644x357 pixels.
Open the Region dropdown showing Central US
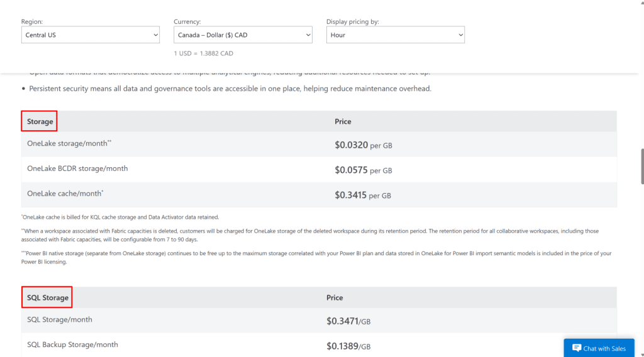[90, 35]
